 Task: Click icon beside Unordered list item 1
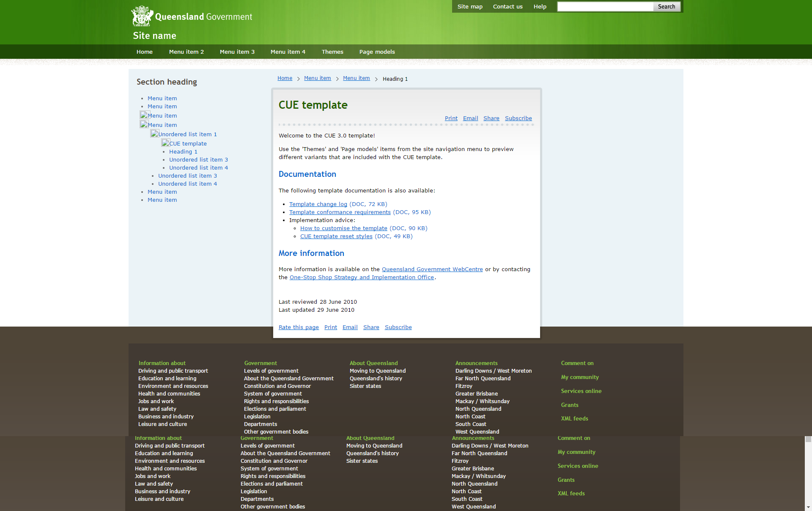[154, 134]
